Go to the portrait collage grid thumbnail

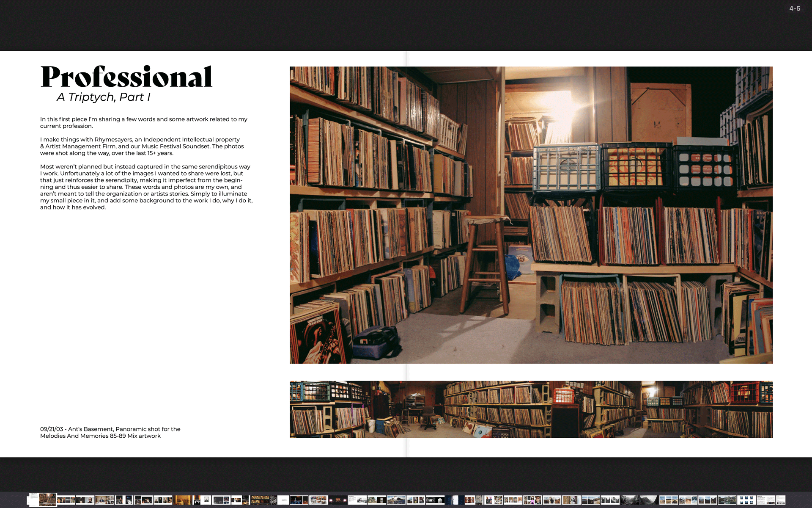(494, 500)
